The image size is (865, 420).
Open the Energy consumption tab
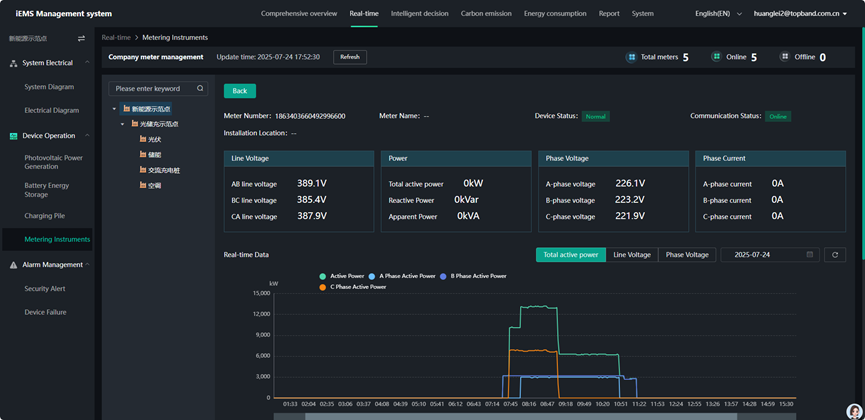coord(555,14)
